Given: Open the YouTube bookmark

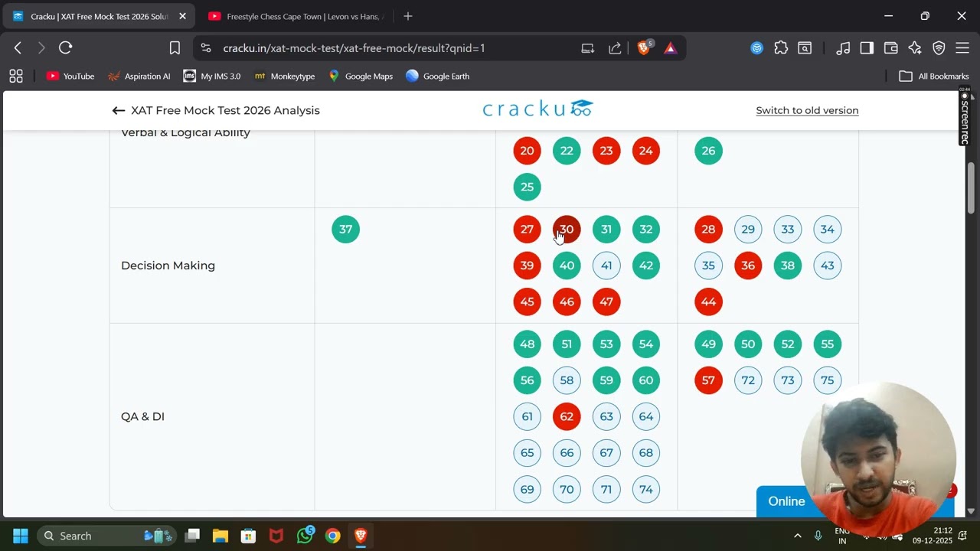Looking at the screenshot, I should click(70, 76).
